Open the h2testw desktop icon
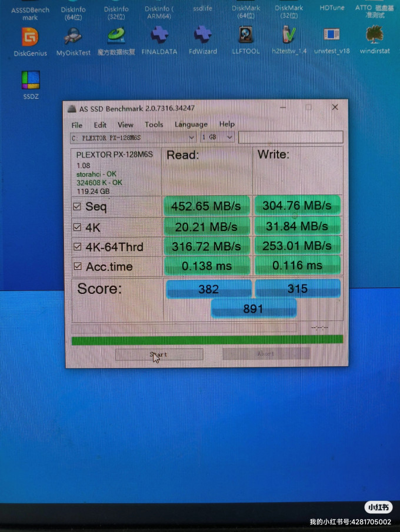400x532 pixels. 289,38
